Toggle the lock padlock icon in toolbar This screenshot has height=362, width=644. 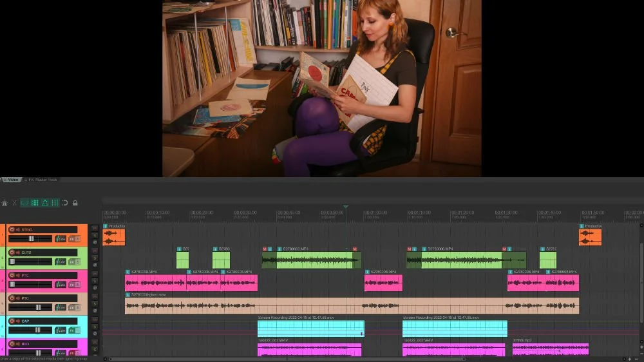point(75,202)
